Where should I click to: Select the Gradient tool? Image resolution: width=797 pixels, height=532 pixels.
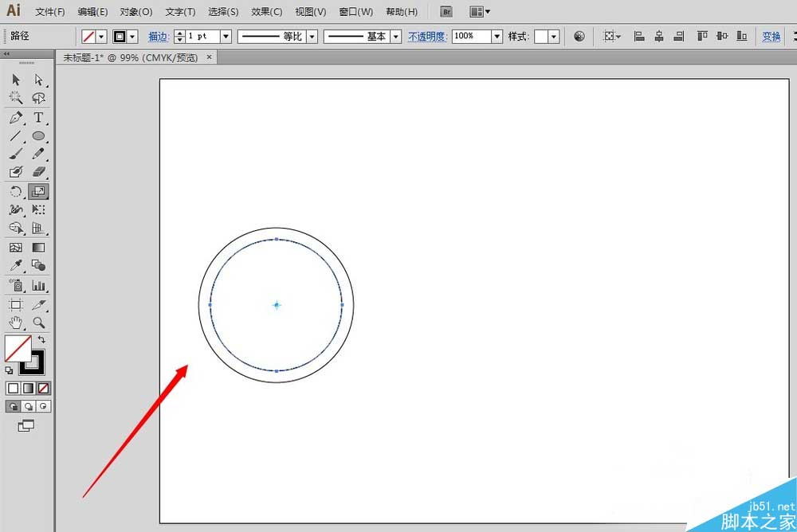[38, 248]
